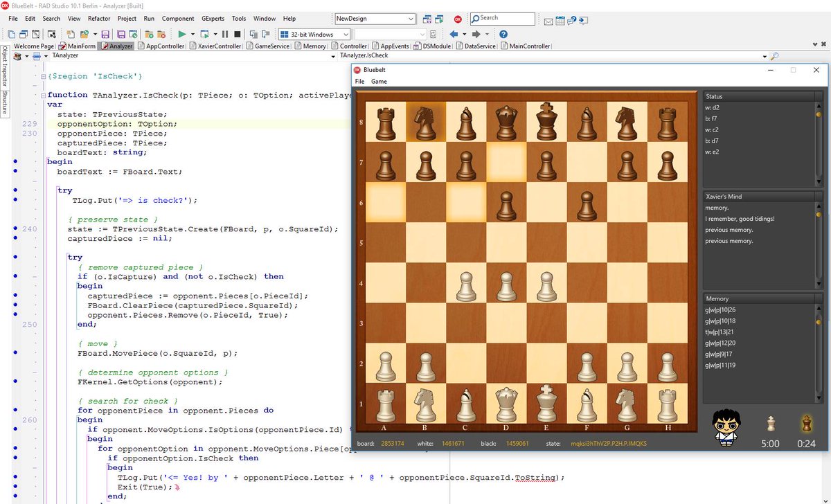
Task: Collapse function TAnalyzer.IsCheck fold marker
Action: tap(44, 95)
